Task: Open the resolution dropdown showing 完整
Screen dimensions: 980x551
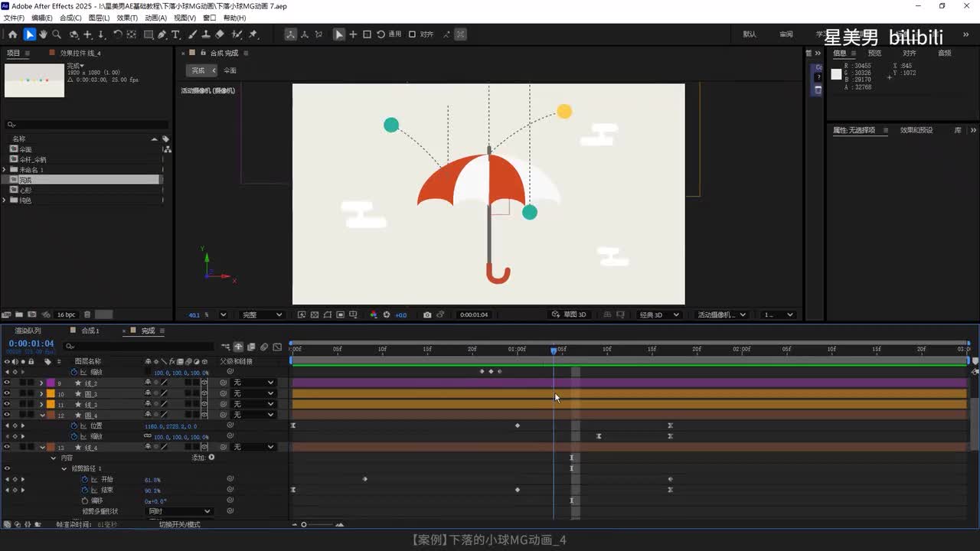Action: coord(262,315)
